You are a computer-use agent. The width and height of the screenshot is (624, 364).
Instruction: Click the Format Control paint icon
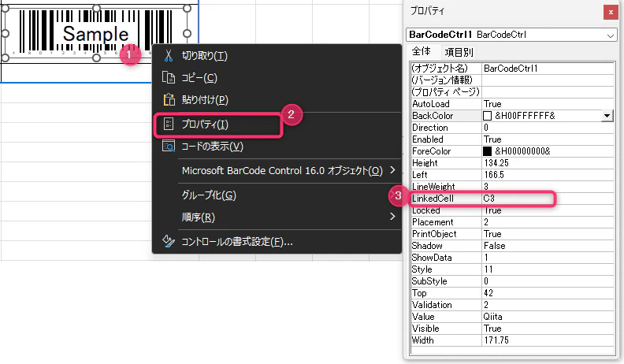[x=169, y=241]
